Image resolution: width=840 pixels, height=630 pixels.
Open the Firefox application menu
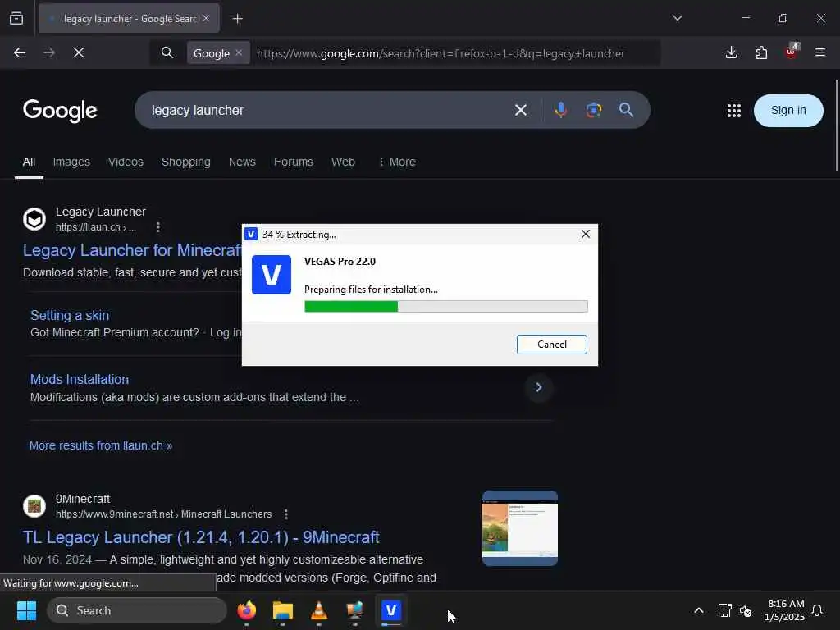[820, 52]
